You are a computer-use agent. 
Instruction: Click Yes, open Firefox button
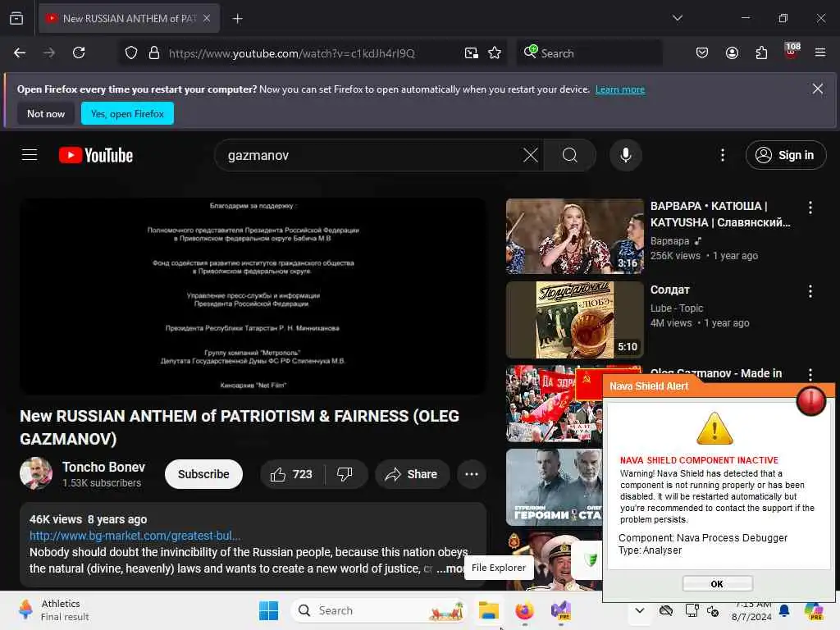127,113
